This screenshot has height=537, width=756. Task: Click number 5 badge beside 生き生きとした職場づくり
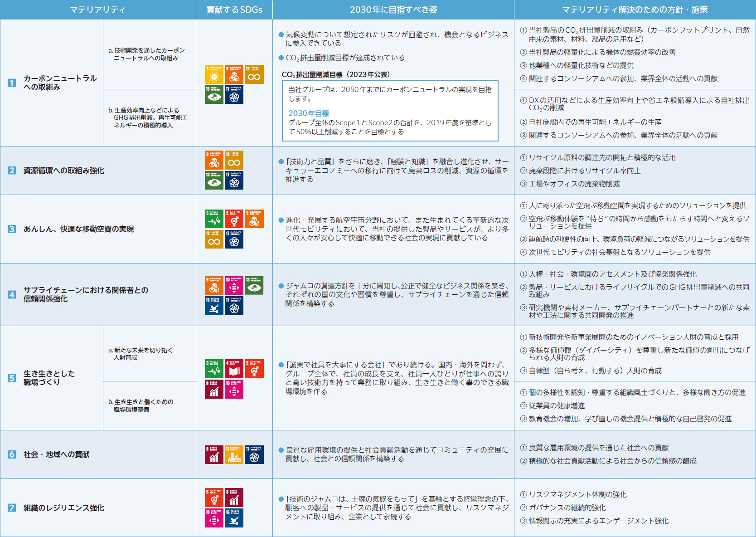pyautogui.click(x=12, y=378)
